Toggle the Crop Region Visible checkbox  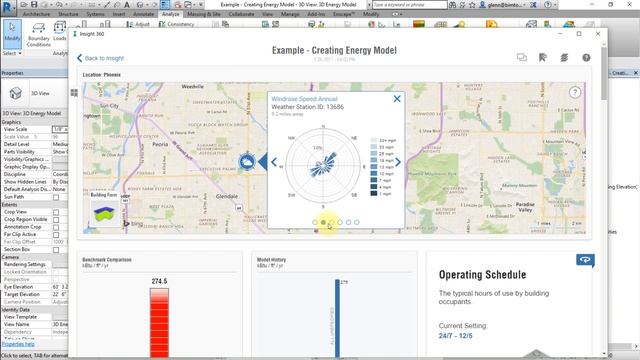[x=56, y=220]
